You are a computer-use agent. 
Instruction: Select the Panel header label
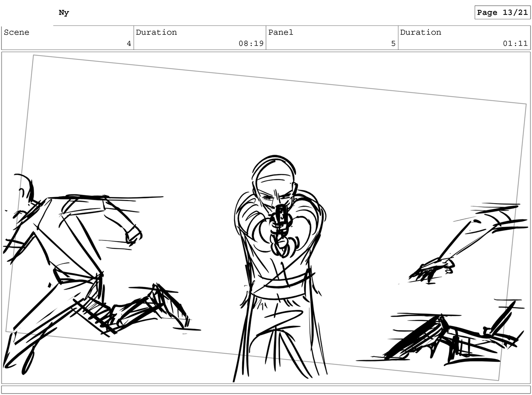coord(281,32)
